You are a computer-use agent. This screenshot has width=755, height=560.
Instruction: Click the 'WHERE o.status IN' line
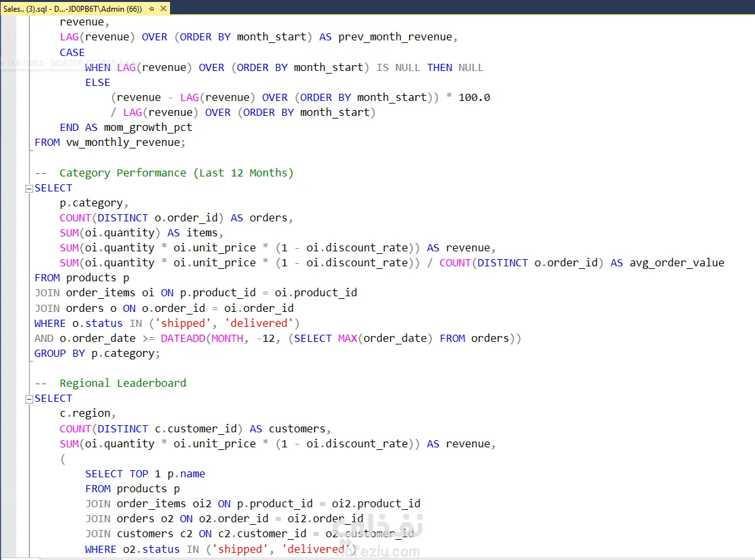tap(167, 323)
